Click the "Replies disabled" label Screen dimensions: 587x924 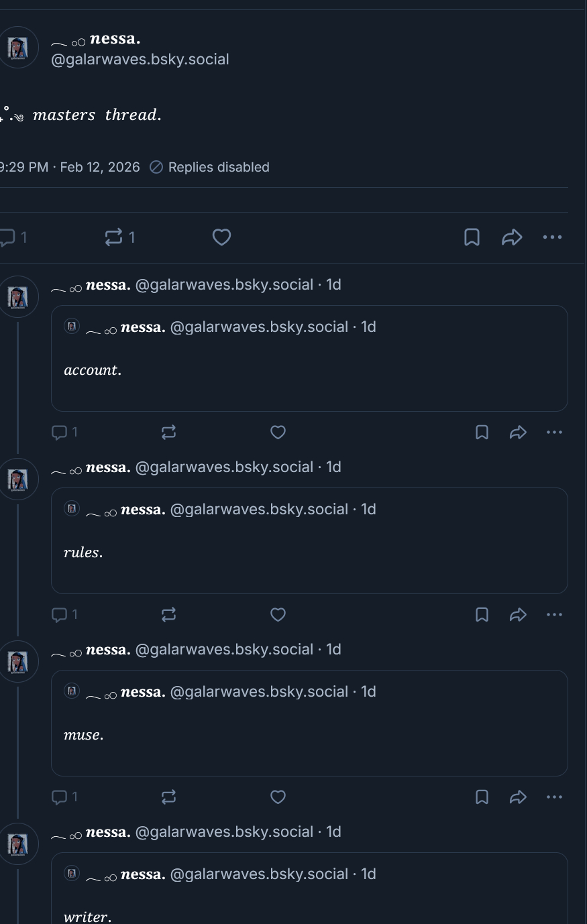click(x=218, y=168)
